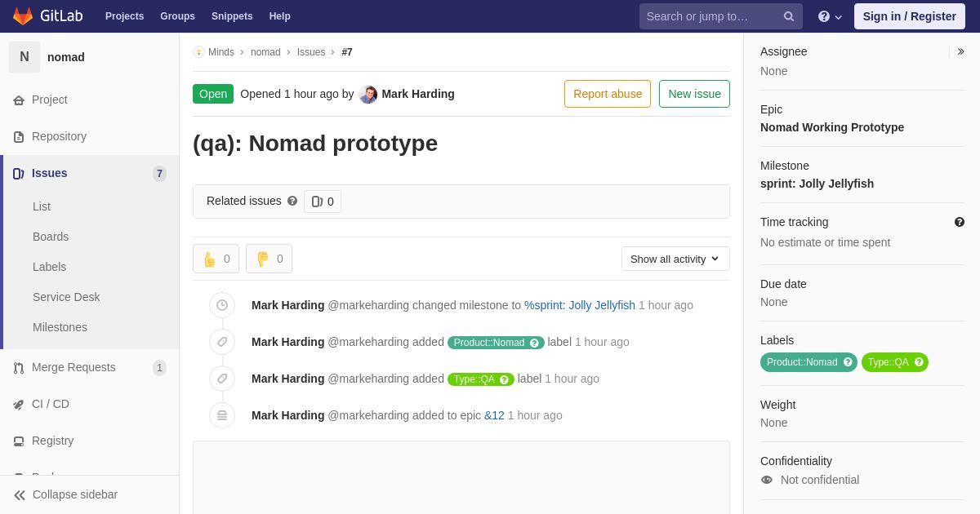Click Mark Harding's avatar image
The image size is (980, 514).
coord(368,94)
